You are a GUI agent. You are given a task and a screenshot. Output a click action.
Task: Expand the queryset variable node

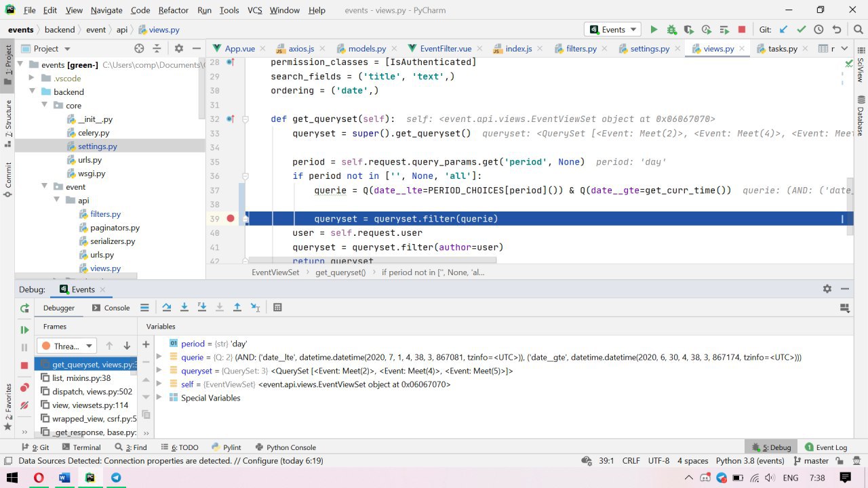pyautogui.click(x=159, y=371)
